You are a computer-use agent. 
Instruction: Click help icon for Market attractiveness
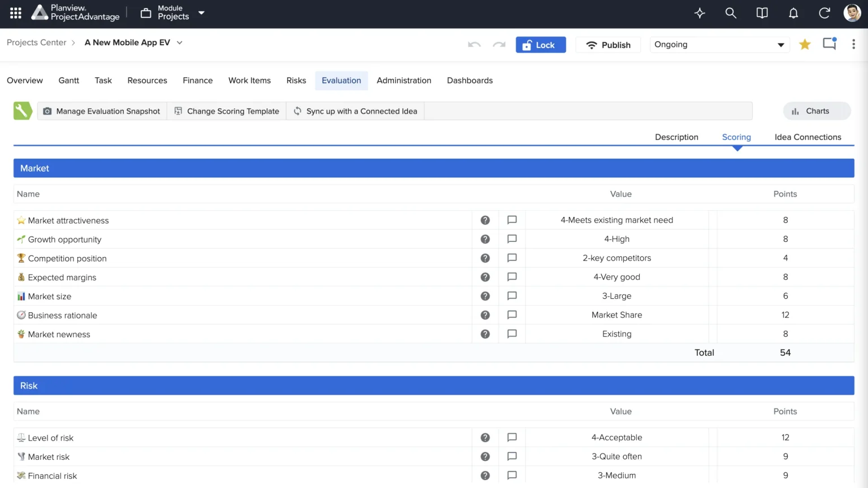[x=485, y=220]
